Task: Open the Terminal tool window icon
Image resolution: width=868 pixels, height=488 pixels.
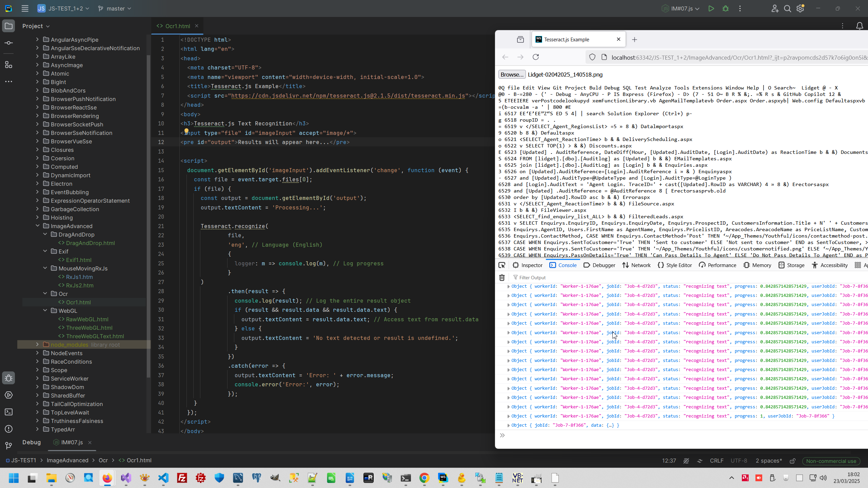Action: coord(9,412)
